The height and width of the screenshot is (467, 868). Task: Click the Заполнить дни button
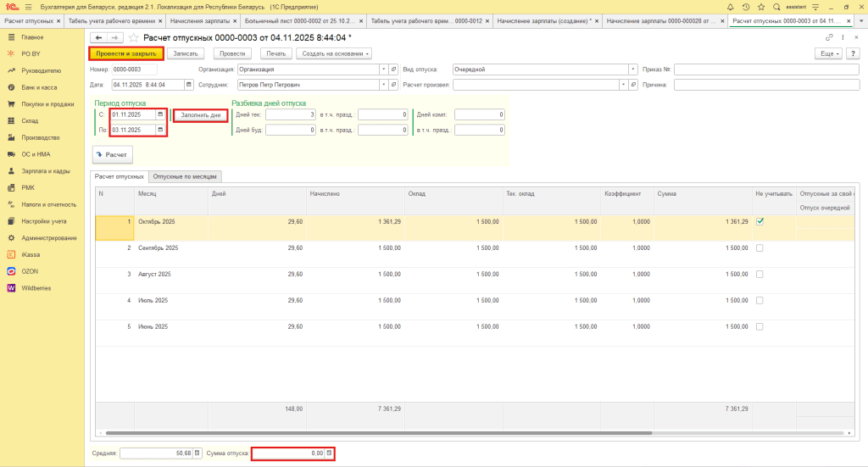(x=200, y=114)
